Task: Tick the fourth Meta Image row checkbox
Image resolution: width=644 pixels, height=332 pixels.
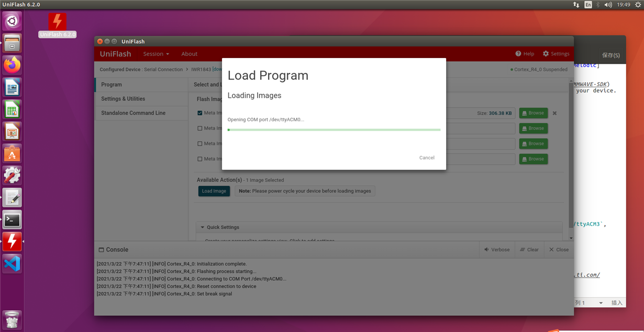Action: click(x=200, y=159)
